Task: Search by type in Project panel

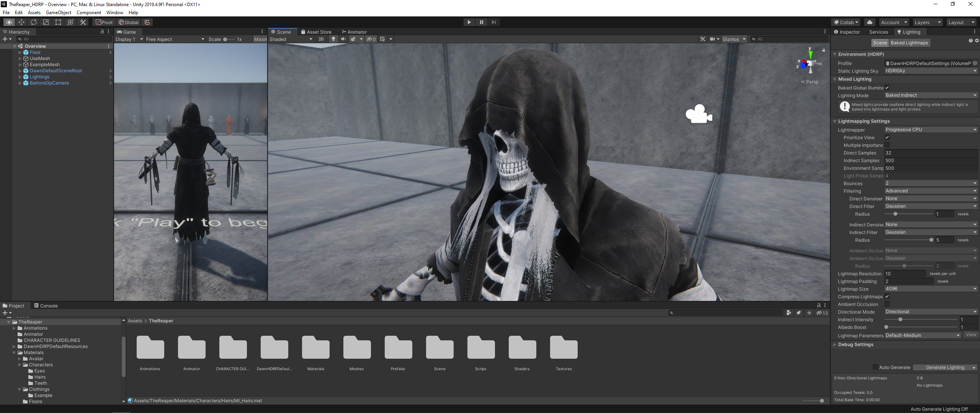Action: click(x=789, y=313)
